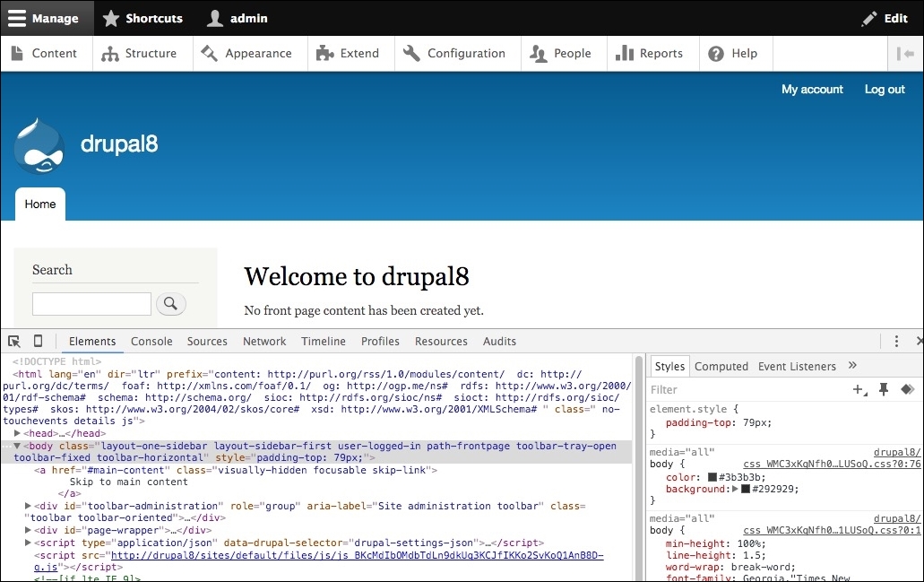Click the line-height: 1.5 property

coord(715,555)
